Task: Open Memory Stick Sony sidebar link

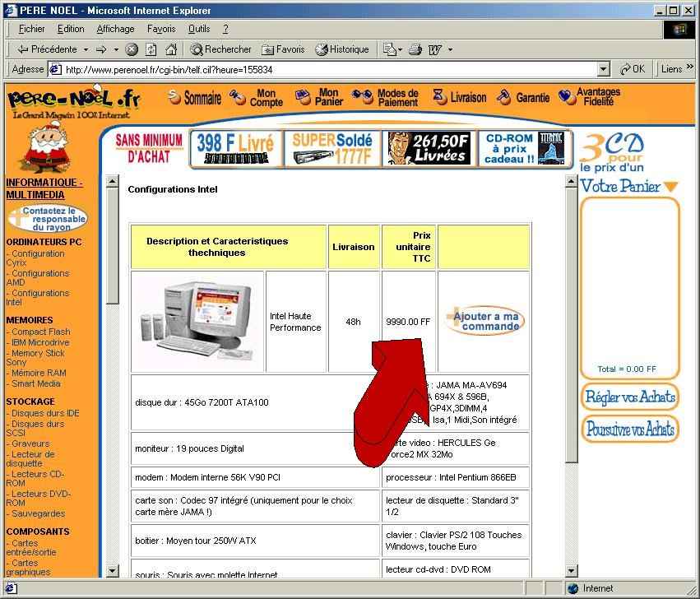Action: coord(35,357)
